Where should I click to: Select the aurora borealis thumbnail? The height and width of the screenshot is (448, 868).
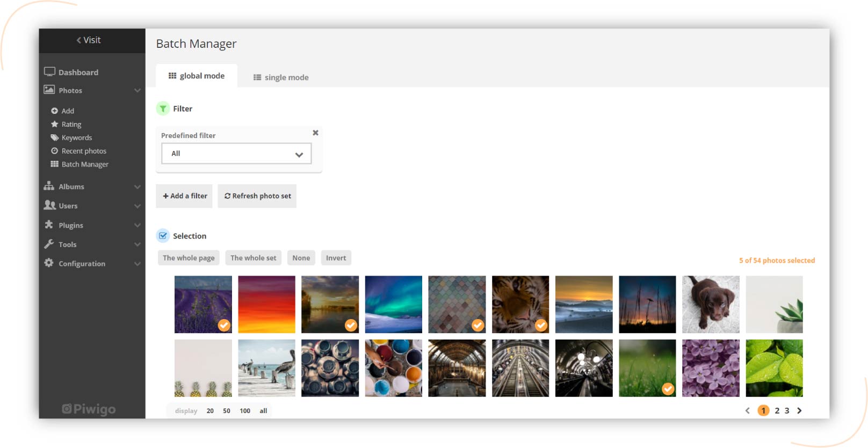[393, 305]
